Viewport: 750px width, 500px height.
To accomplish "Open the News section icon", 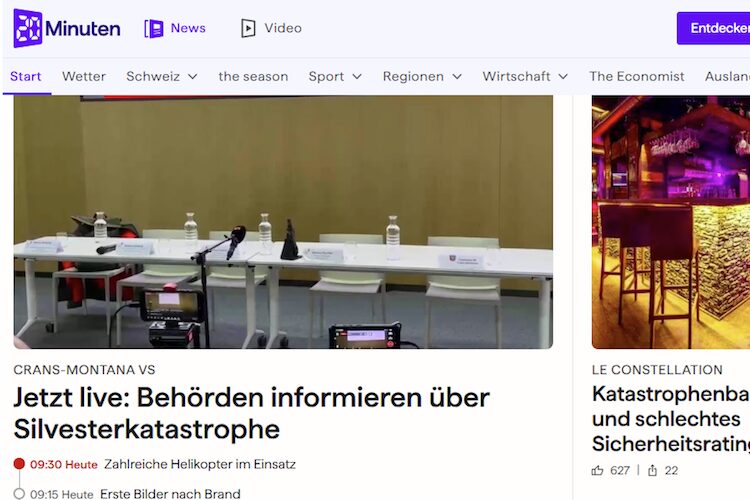I will 154,28.
